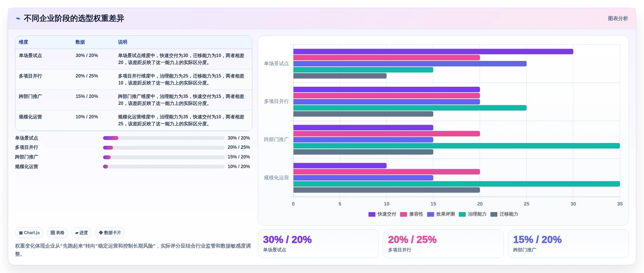Open the 20% / 25% 多项目并行 data card
The width and height of the screenshot is (644, 273).
[x=443, y=244]
